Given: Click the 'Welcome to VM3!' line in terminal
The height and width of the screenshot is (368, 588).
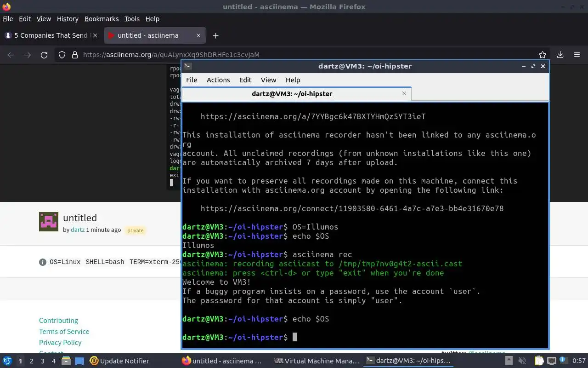Looking at the screenshot, I should point(216,282).
